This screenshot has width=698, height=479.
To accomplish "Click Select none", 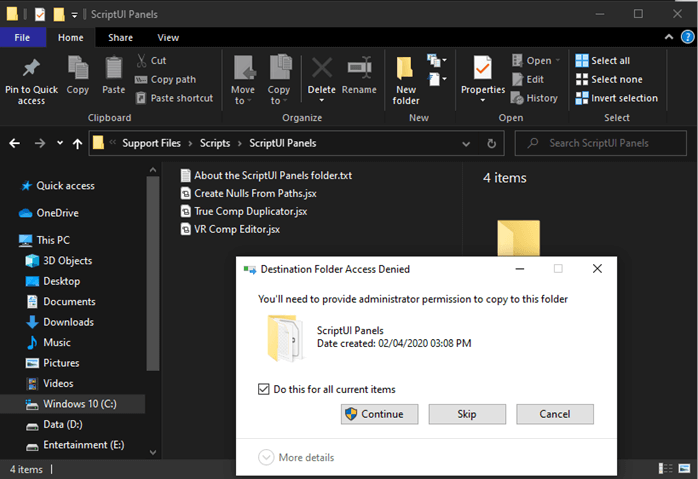I will 609,79.
